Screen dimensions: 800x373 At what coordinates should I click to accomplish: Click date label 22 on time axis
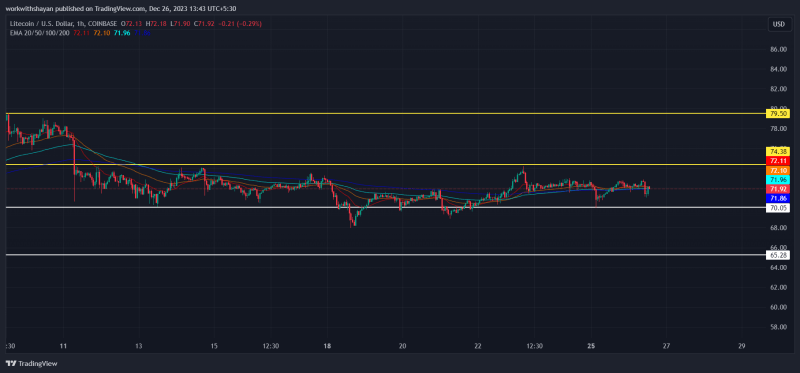click(x=478, y=346)
